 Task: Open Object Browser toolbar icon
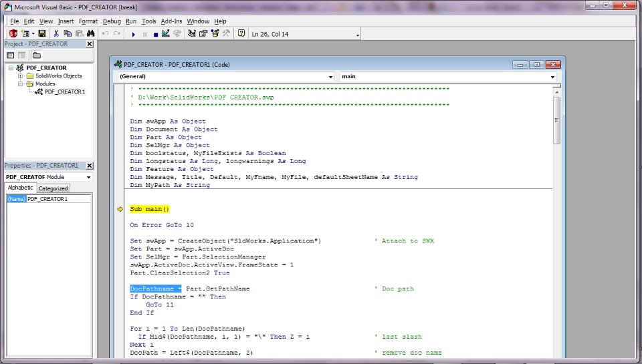point(215,33)
